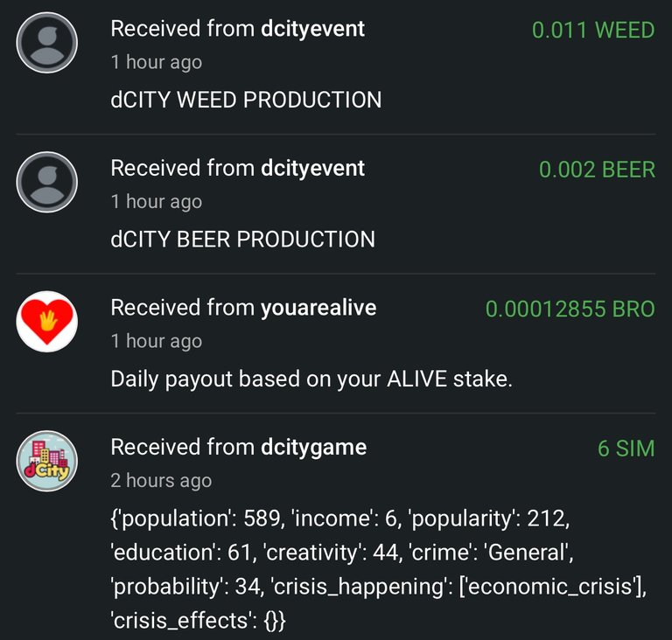Open the dcityevent avatar on the BEER transaction
The width and height of the screenshot is (672, 640).
[x=46, y=182]
